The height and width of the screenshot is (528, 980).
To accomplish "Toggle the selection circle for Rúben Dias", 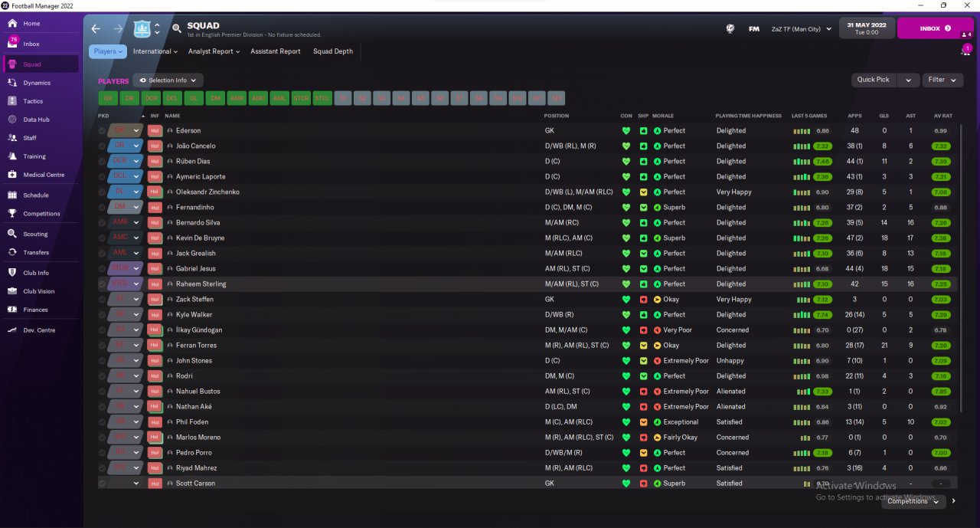I will (103, 162).
